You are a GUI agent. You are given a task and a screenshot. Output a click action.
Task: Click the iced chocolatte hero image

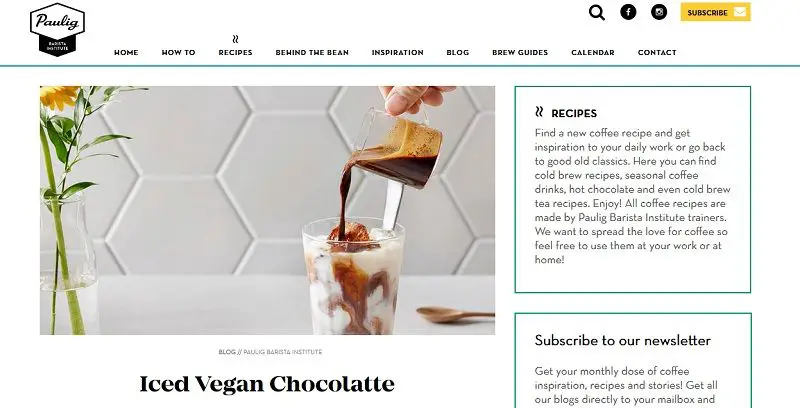(267, 210)
